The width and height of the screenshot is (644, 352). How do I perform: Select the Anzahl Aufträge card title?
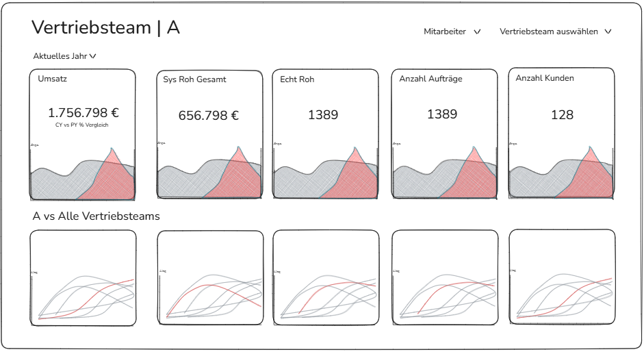[x=430, y=79]
